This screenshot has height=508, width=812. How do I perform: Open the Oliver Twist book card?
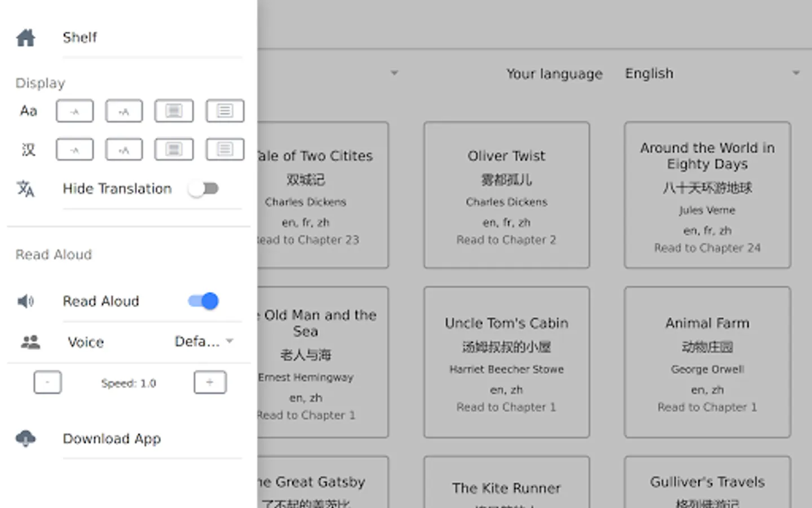(x=506, y=195)
